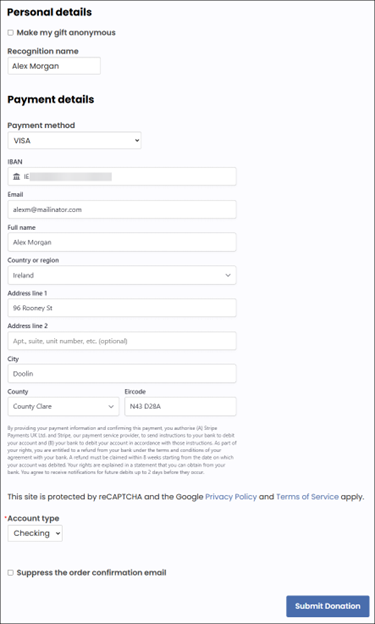The height and width of the screenshot is (624, 375).
Task: Edit Address line 1 field
Action: coord(122,308)
